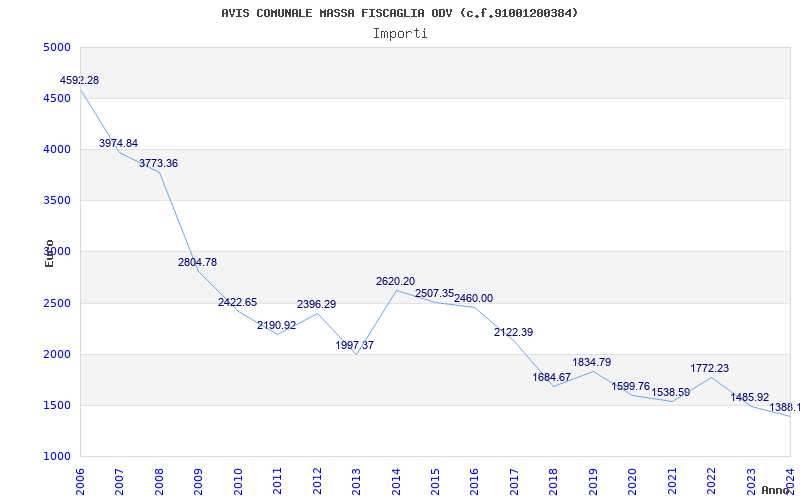Click the y-axis tick 4000
Screen dimensions: 800x500
pyautogui.click(x=57, y=149)
